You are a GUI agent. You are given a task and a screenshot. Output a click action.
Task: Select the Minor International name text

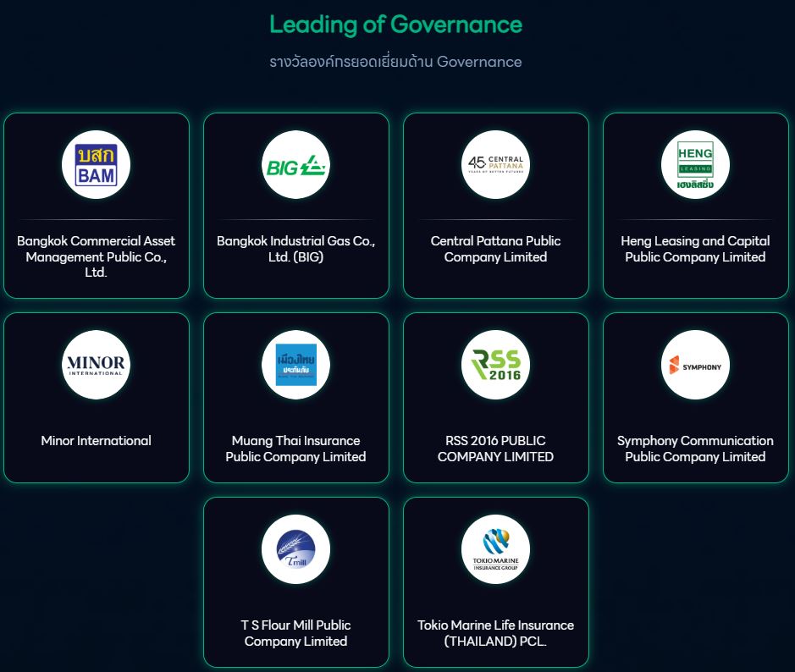click(96, 441)
